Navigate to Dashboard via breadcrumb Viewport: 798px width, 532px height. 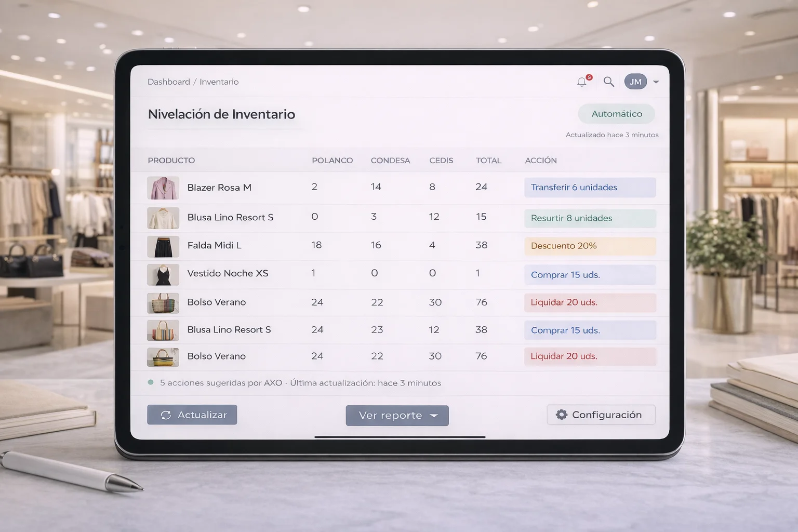coord(169,82)
